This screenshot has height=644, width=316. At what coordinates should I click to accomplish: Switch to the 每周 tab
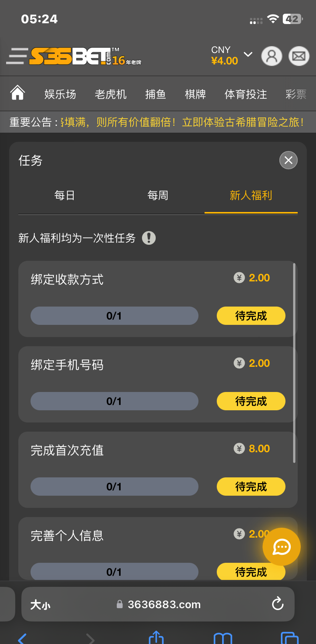click(x=158, y=196)
